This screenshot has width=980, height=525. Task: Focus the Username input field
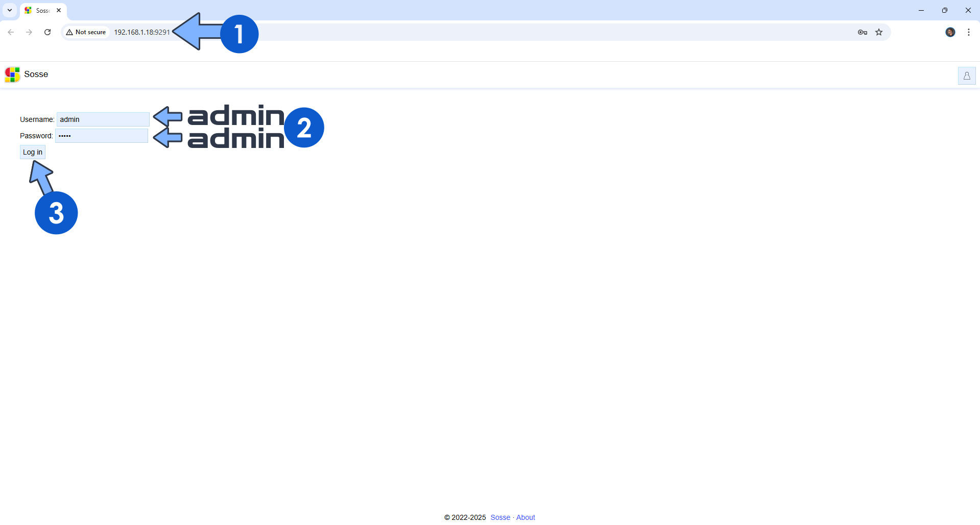point(103,119)
